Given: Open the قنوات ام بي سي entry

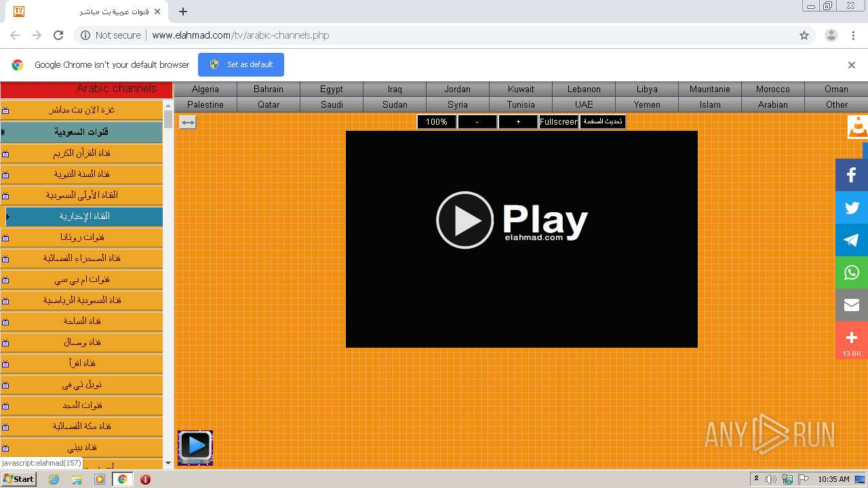Looking at the screenshot, I should point(82,279).
